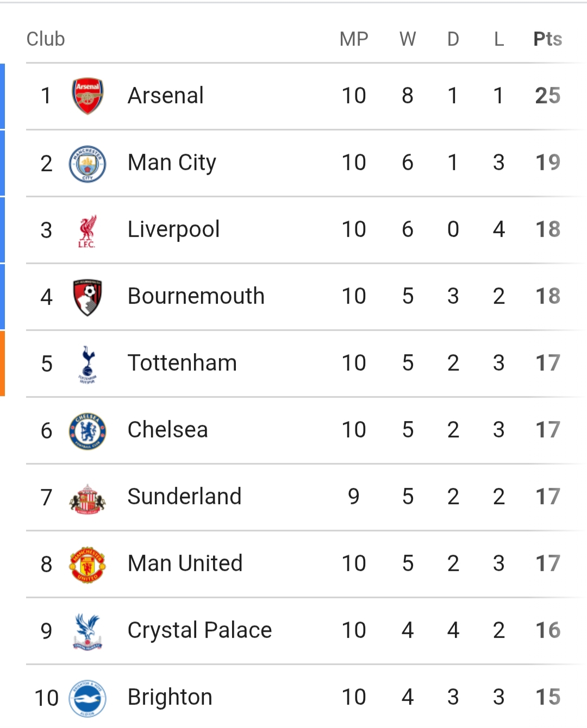Click the Man City club crest

coord(88,164)
